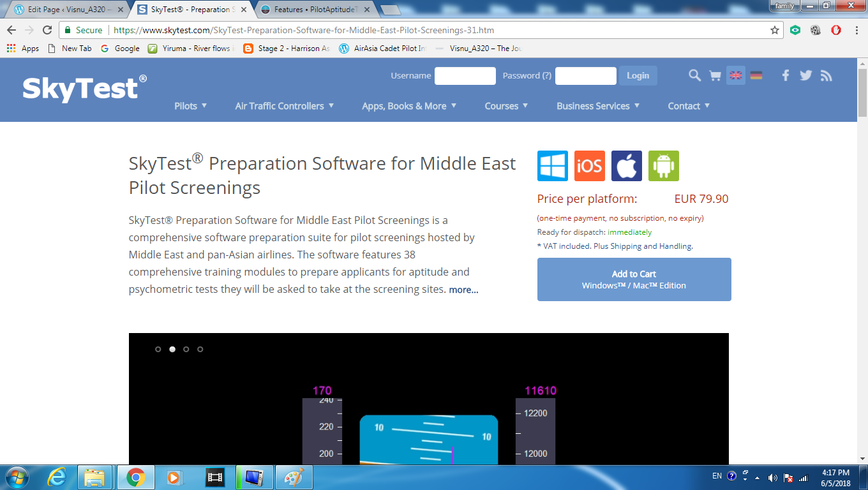Click the Secure padlock site info

pos(83,30)
